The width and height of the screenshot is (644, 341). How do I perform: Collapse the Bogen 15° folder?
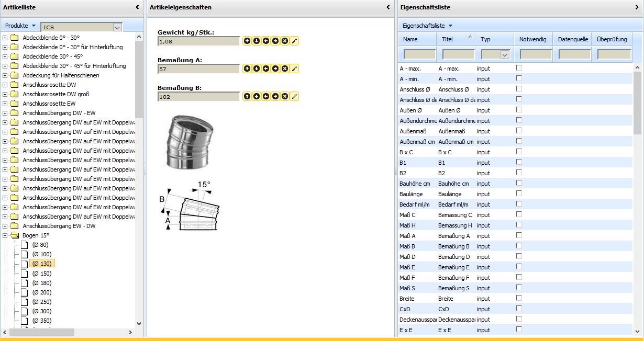point(5,235)
